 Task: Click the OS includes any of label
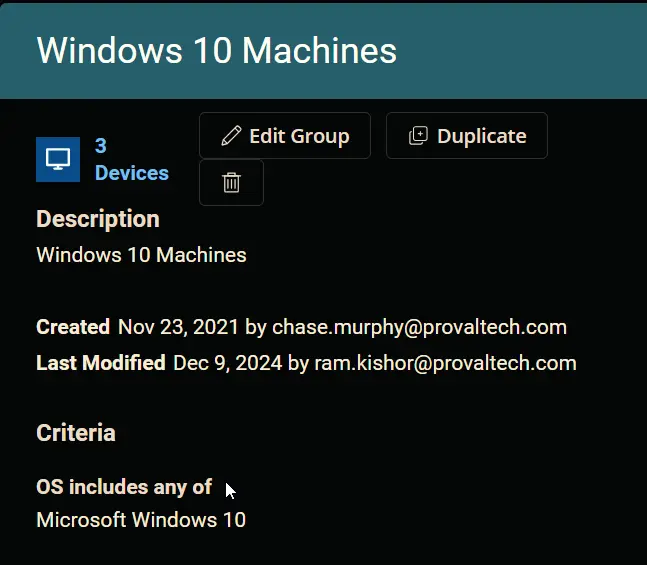click(x=124, y=487)
